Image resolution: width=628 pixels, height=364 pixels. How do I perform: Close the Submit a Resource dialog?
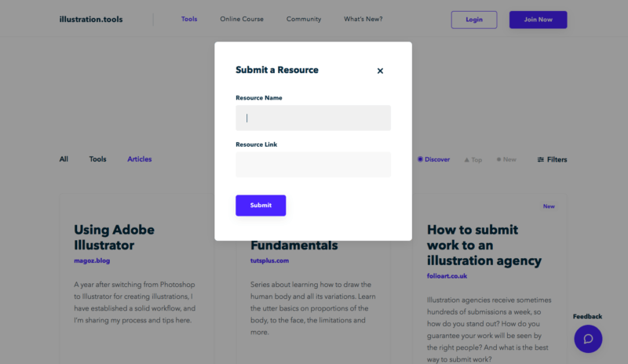tap(380, 71)
